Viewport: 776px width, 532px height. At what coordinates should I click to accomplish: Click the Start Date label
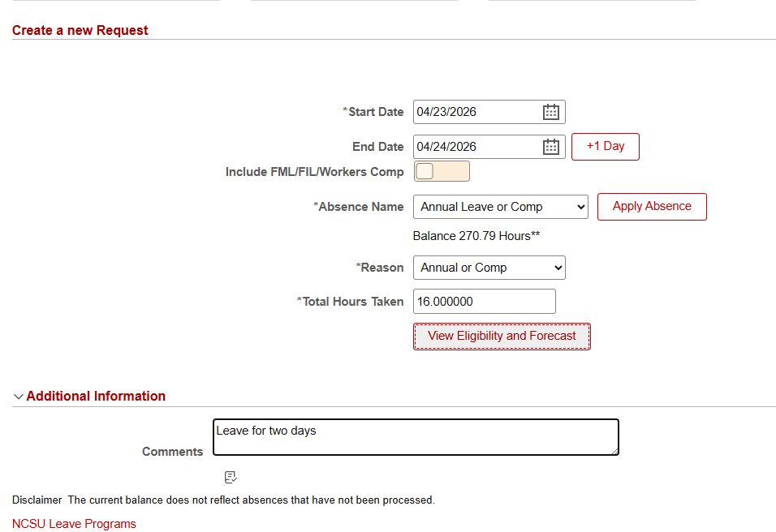pyautogui.click(x=373, y=112)
